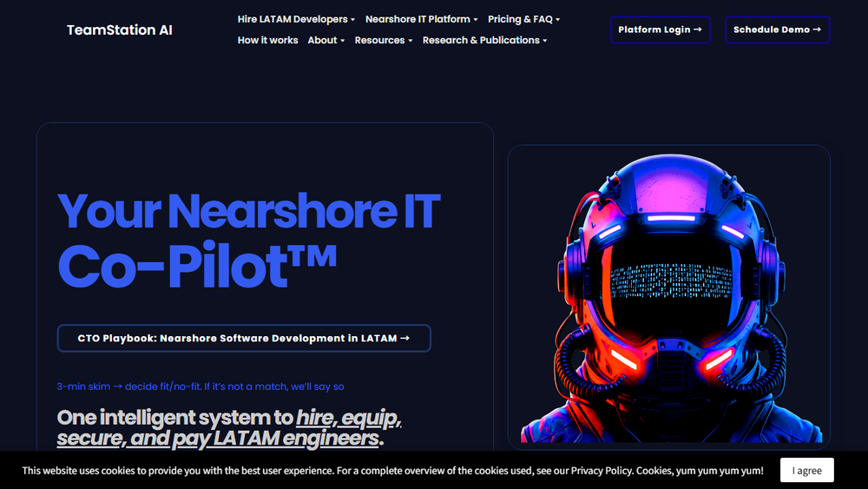
Task: Open the Pricing & FAQ dropdown
Action: [x=523, y=19]
